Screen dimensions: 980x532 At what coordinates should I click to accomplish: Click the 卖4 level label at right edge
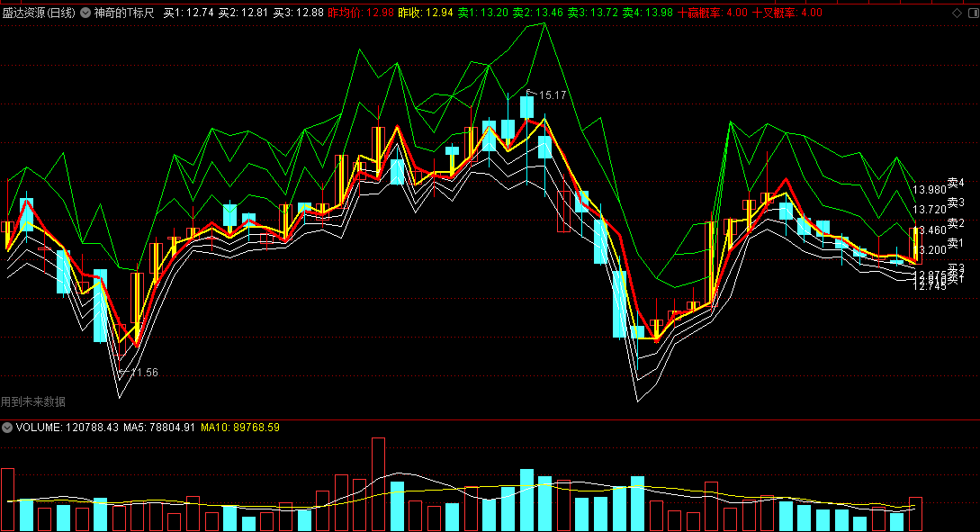click(957, 183)
